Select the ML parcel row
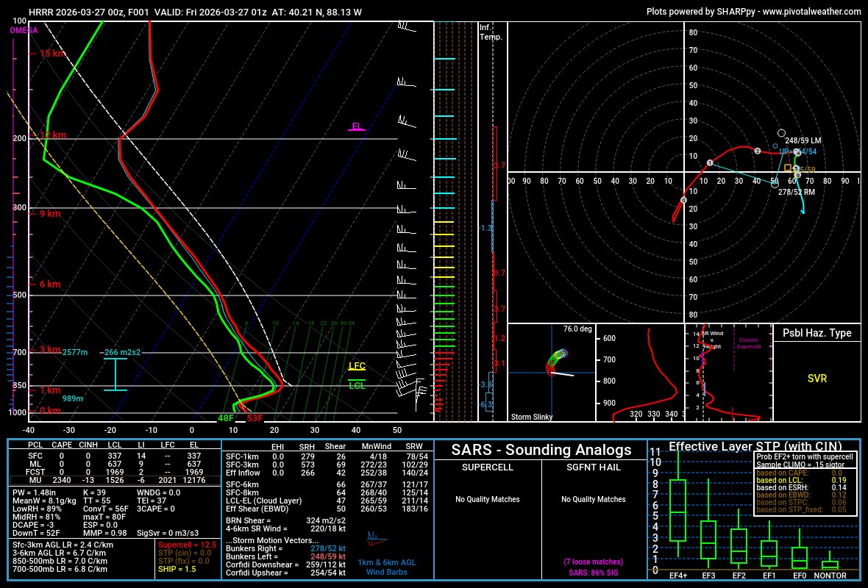 click(115, 464)
